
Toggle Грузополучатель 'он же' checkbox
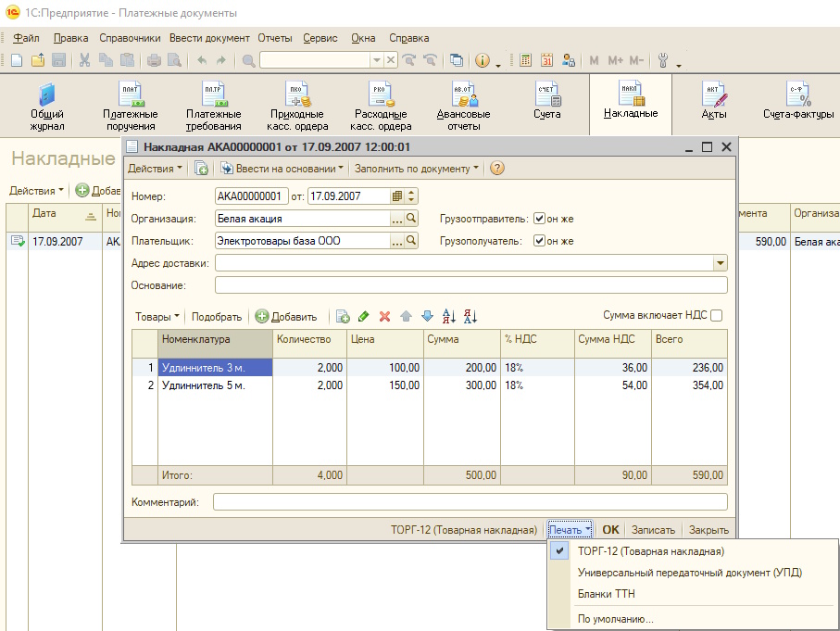pos(540,241)
